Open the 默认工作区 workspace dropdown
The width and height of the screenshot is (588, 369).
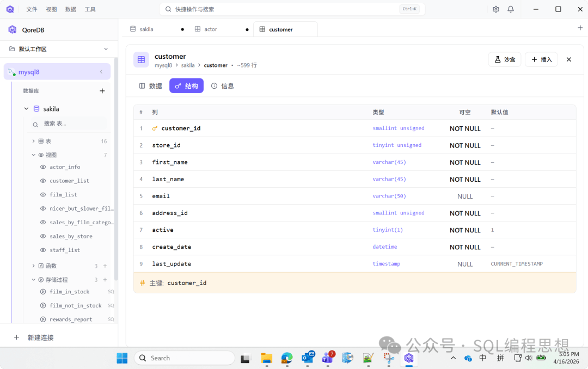pos(106,49)
